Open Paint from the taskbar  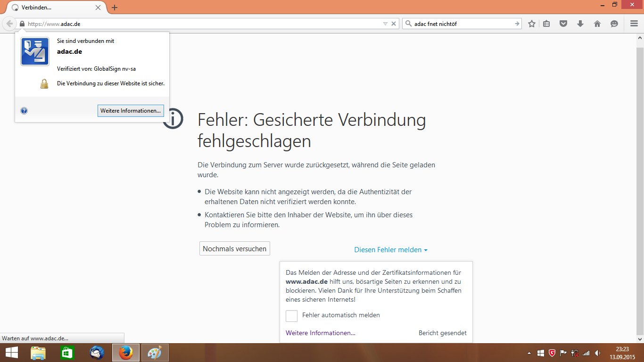[x=155, y=353]
